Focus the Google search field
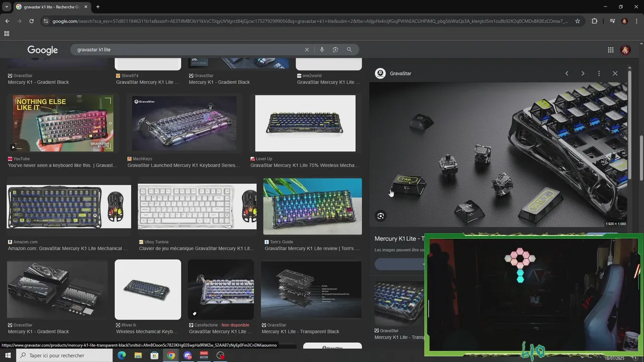The image size is (644, 362). coord(189,50)
